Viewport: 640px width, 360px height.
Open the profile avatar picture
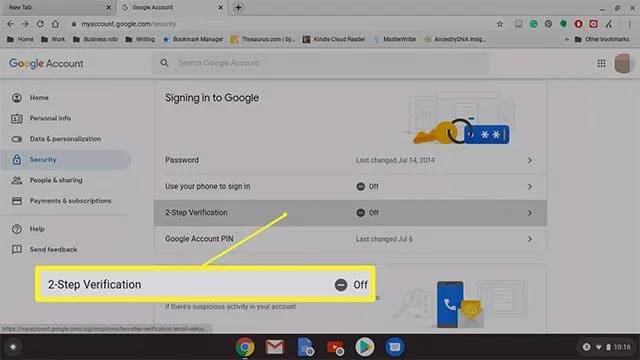coord(623,63)
